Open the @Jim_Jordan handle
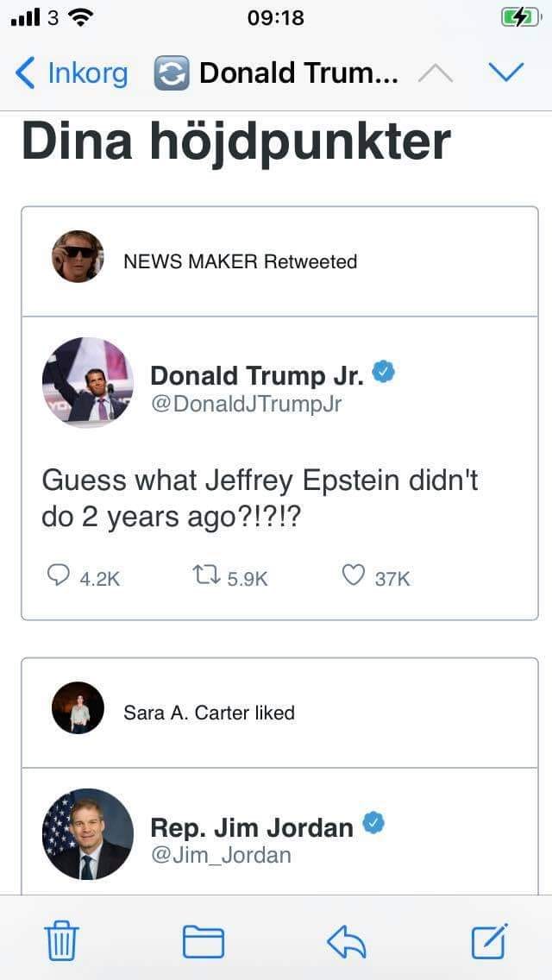 [219, 855]
